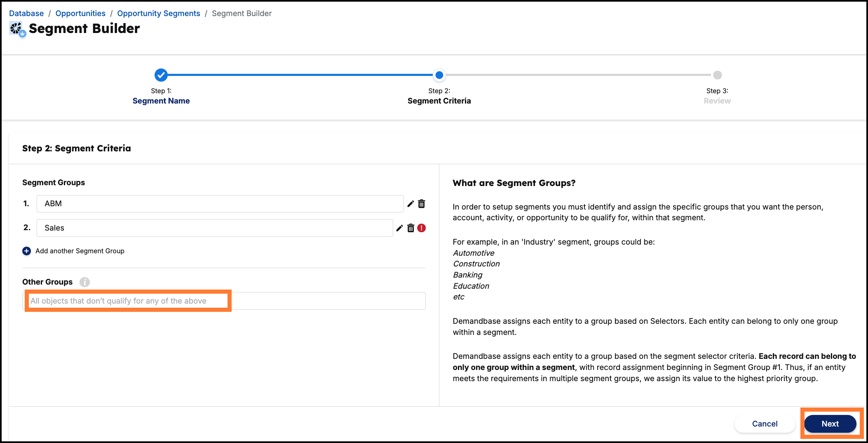Click the Other Groups placeholder input field
This screenshot has width=868, height=443.
click(x=224, y=301)
